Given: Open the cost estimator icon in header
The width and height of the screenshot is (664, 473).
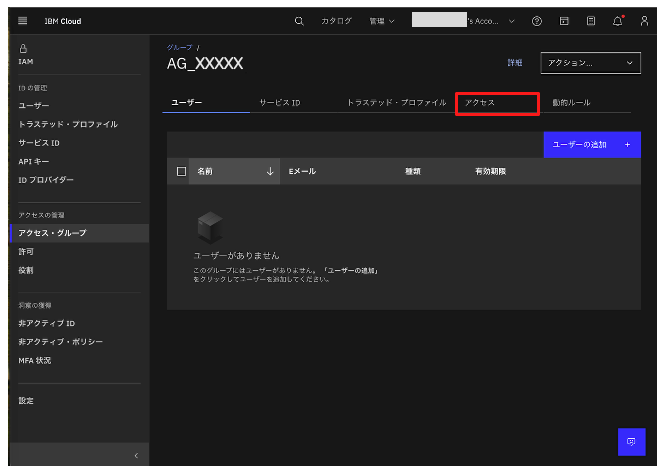Looking at the screenshot, I should [x=591, y=20].
